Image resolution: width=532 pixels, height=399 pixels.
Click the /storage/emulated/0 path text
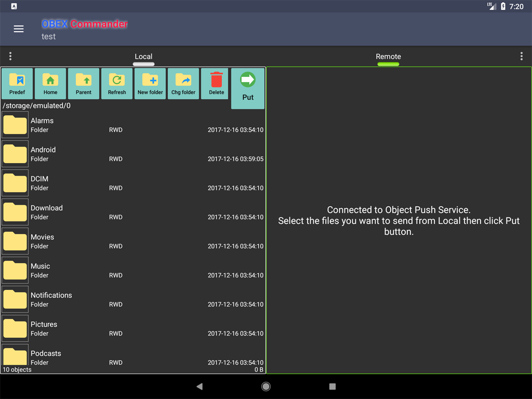click(x=37, y=105)
